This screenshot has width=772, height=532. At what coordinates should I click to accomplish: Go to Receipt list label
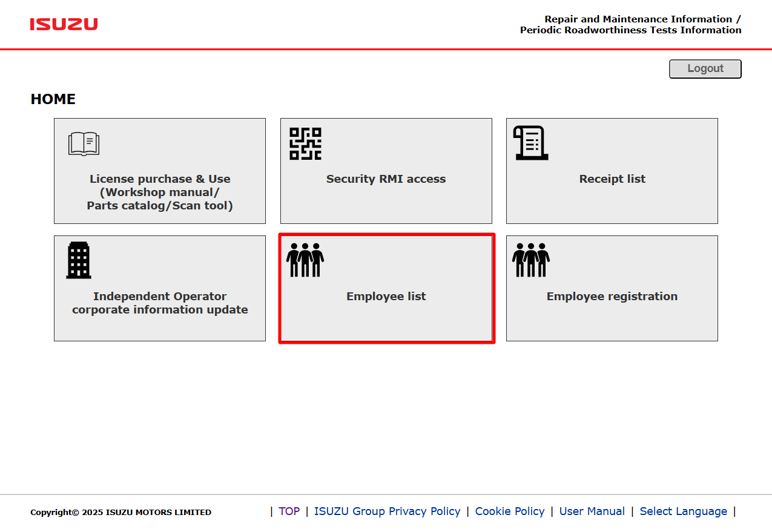coord(612,179)
